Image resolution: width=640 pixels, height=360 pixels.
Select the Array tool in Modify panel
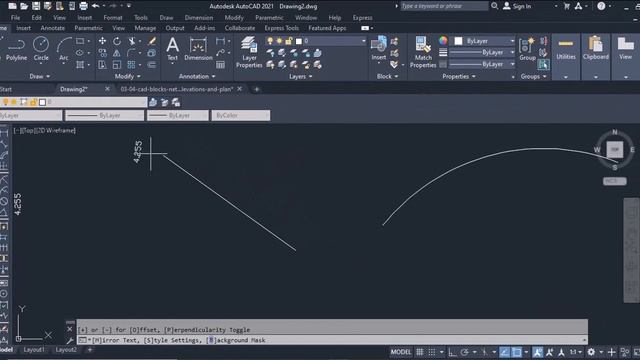click(x=131, y=64)
